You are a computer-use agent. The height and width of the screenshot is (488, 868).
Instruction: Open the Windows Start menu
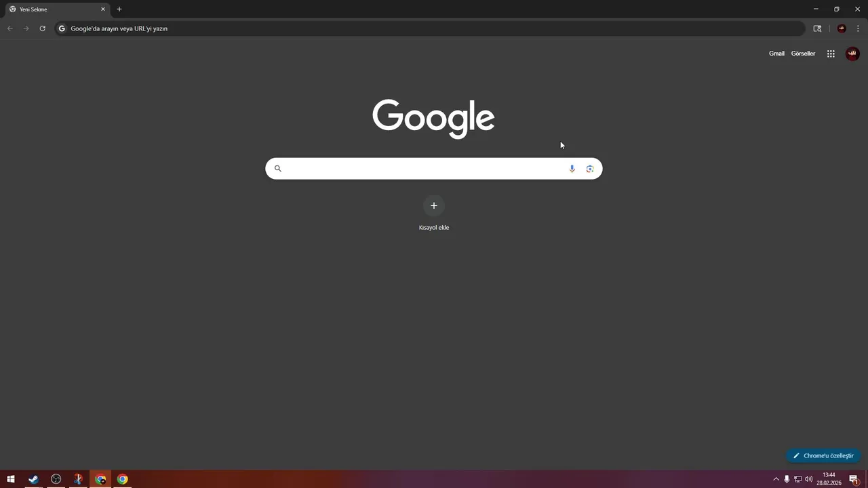pyautogui.click(x=11, y=479)
